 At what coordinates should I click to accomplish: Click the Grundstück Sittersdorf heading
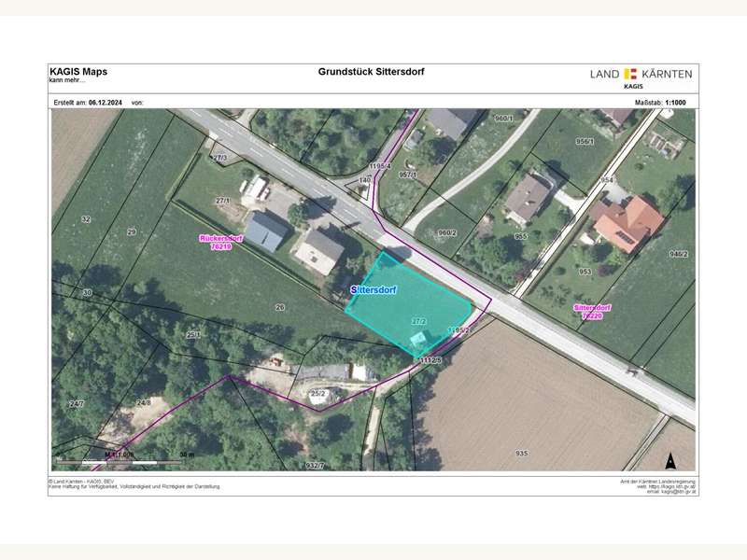372,72
